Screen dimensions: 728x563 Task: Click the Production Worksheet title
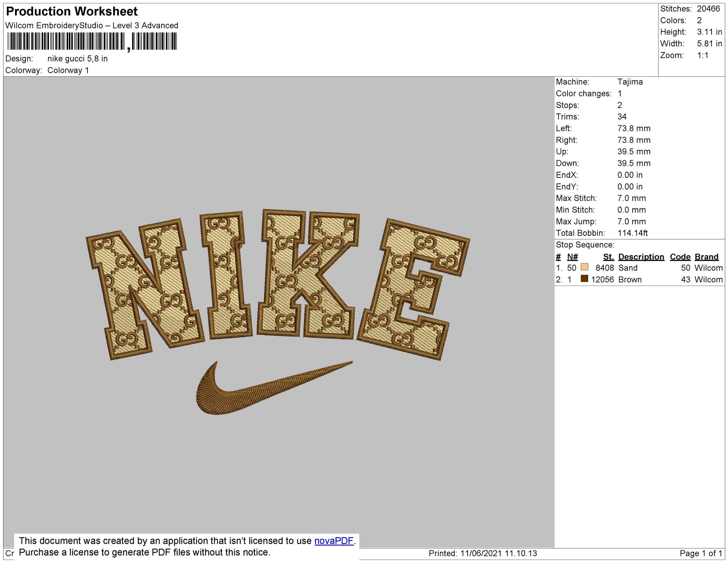tap(72, 12)
